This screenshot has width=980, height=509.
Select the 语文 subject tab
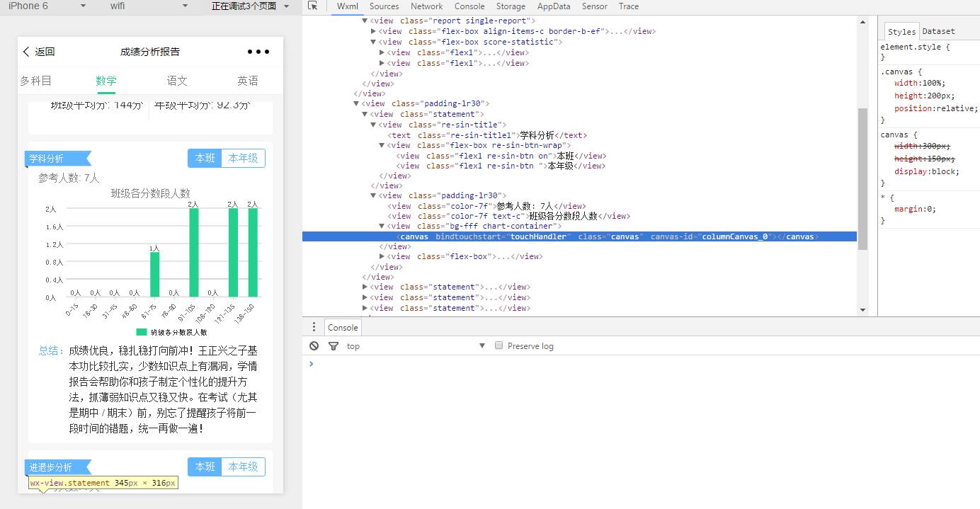coord(177,81)
